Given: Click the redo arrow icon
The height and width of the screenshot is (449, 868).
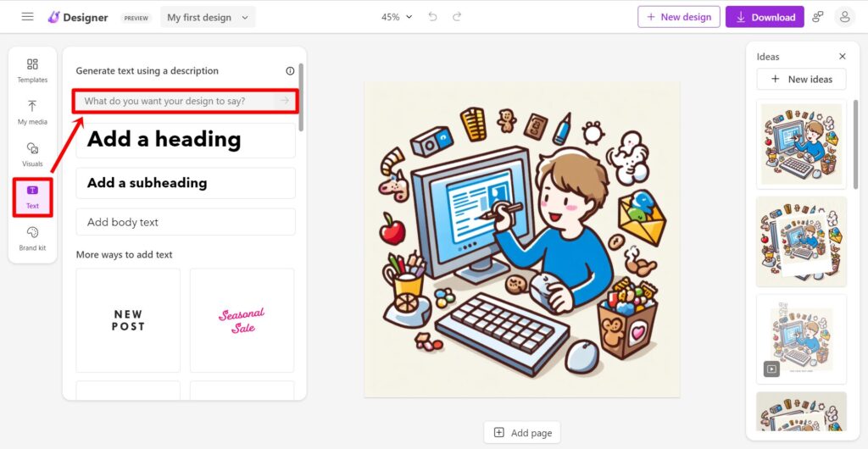Looking at the screenshot, I should pyautogui.click(x=457, y=17).
